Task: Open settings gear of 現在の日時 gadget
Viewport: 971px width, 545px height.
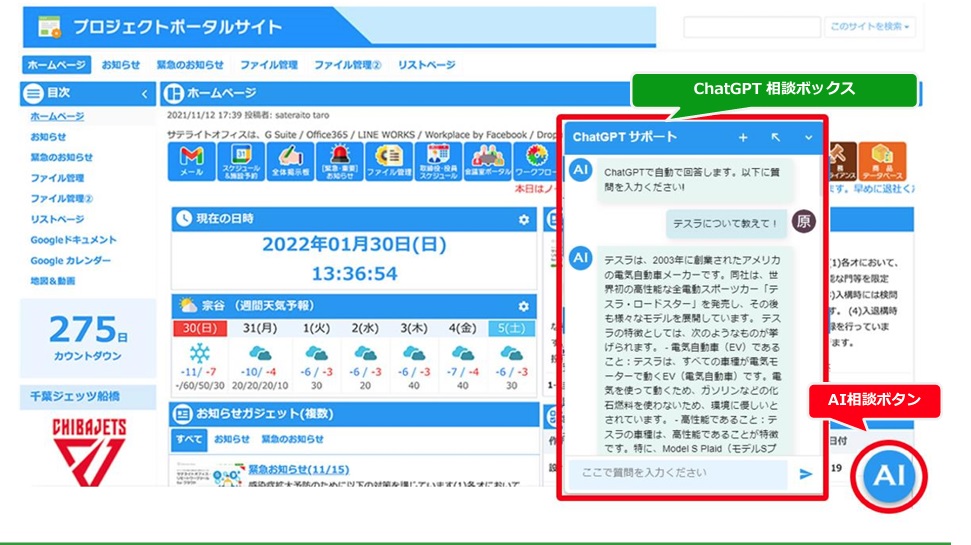Action: click(x=524, y=219)
